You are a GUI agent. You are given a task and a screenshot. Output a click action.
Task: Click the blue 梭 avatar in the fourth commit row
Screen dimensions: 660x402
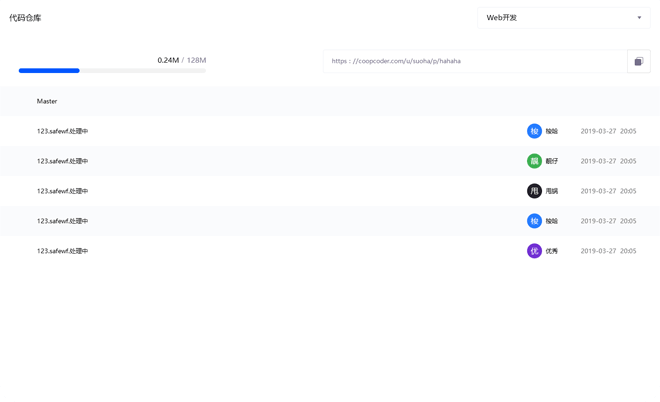tap(534, 221)
